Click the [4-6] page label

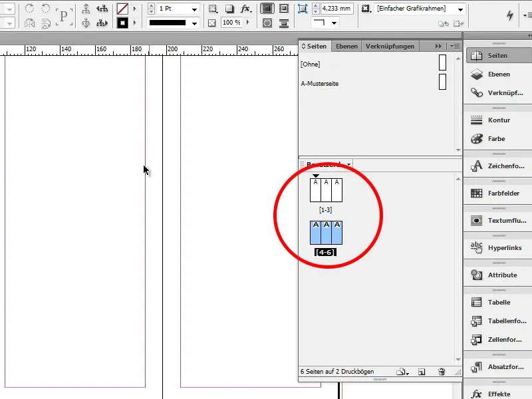click(325, 252)
